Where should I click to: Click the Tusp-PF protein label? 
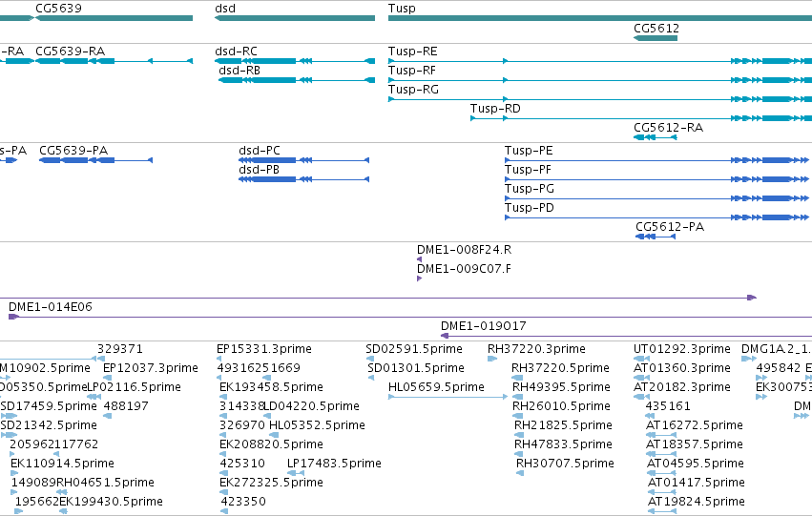pyautogui.click(x=528, y=170)
